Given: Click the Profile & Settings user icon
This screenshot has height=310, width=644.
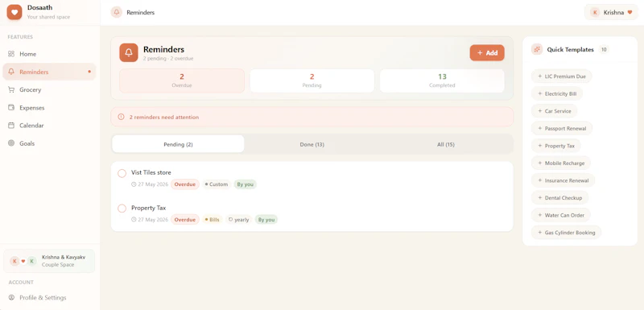Looking at the screenshot, I should (11, 297).
